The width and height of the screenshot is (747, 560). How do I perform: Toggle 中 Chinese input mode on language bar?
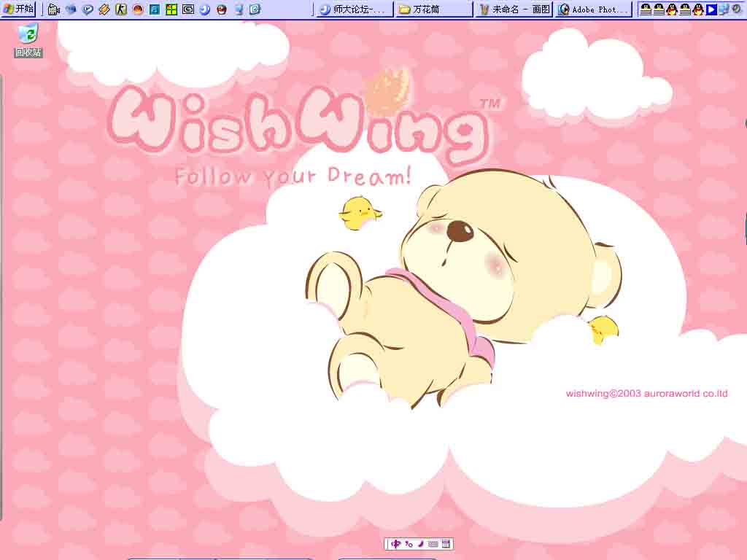pos(396,544)
